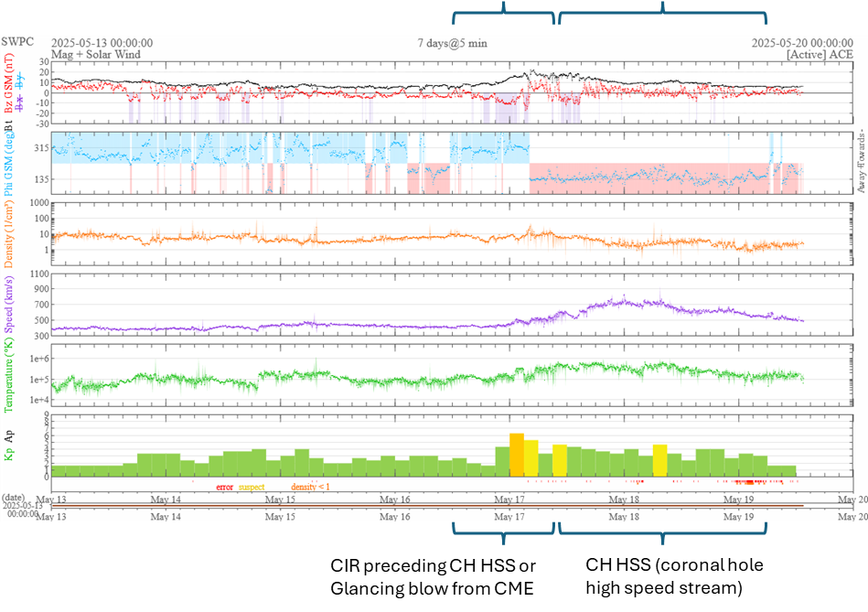Click the purple Speed axis label
The width and height of the screenshot is (868, 612).
coord(9,308)
